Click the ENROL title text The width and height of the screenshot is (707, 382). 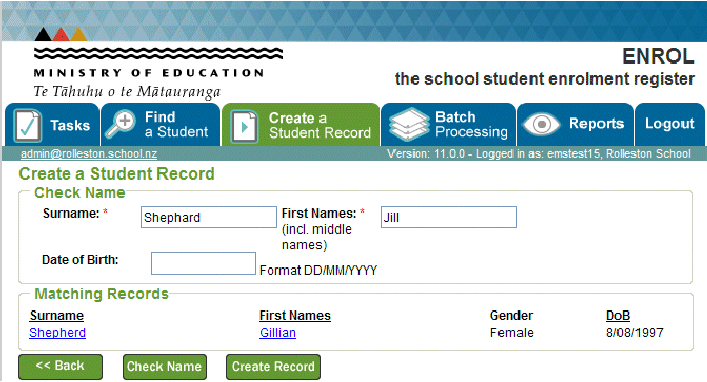coord(658,57)
